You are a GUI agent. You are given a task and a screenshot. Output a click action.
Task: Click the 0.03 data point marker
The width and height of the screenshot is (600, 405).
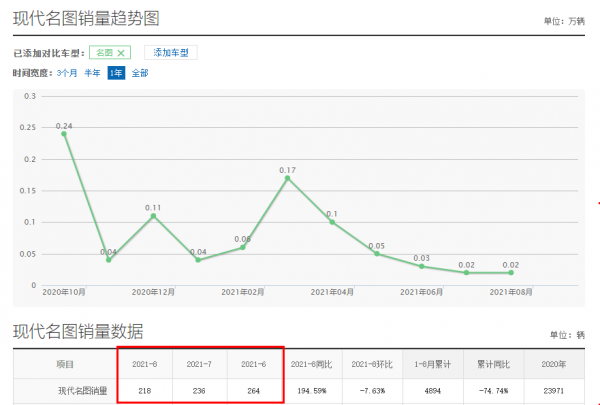(x=422, y=266)
